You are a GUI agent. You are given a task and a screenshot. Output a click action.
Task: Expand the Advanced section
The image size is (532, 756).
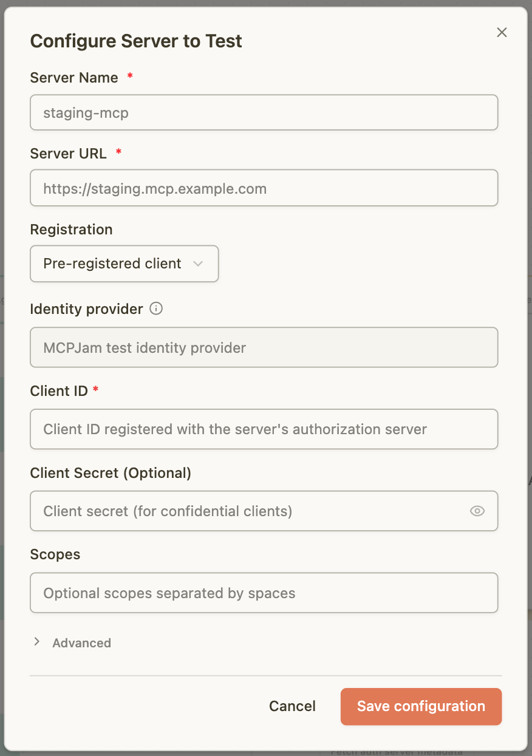point(72,642)
